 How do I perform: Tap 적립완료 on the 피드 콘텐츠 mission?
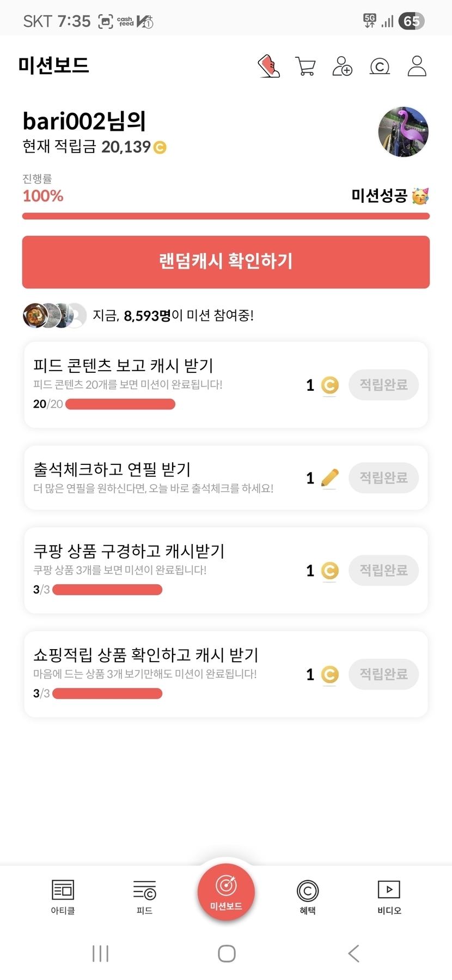click(383, 385)
